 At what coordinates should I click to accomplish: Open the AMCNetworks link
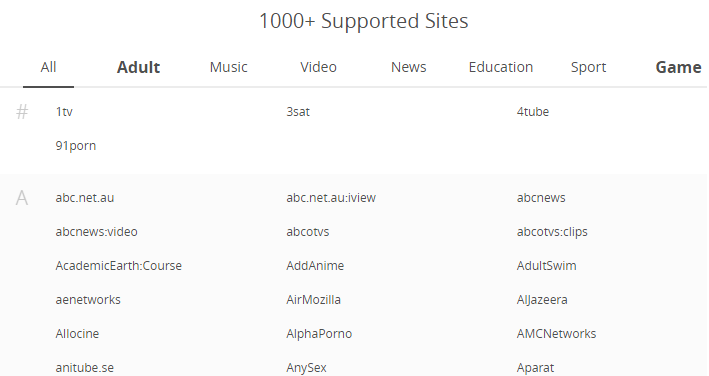(557, 334)
